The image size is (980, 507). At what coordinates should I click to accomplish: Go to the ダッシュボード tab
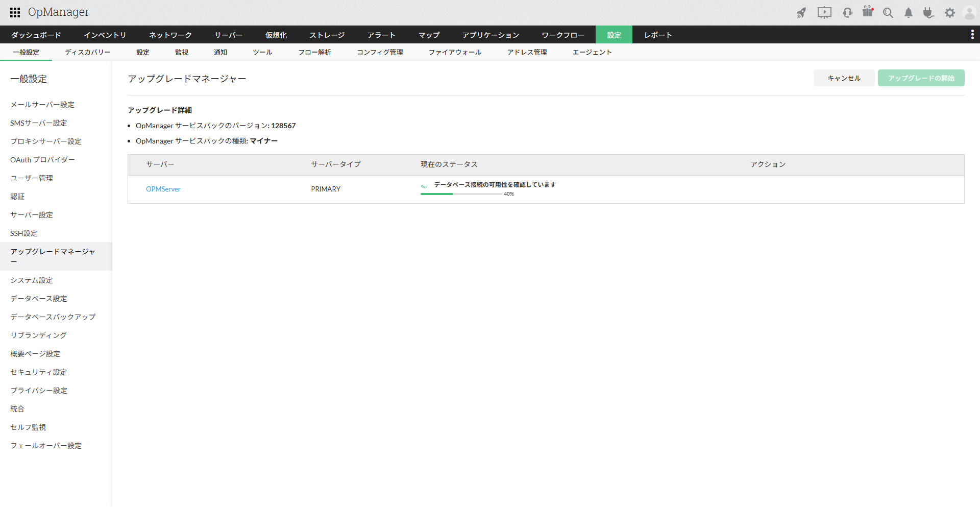pyautogui.click(x=36, y=35)
